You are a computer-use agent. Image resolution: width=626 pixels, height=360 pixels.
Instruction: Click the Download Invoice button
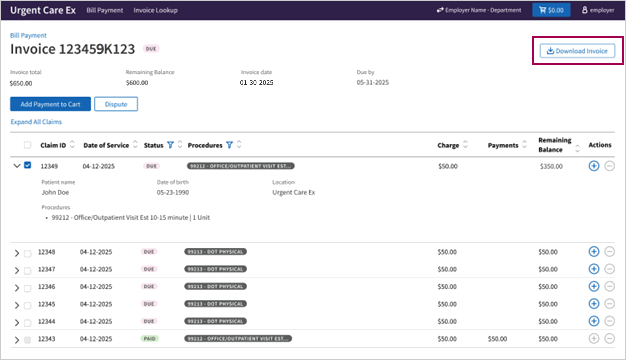577,51
